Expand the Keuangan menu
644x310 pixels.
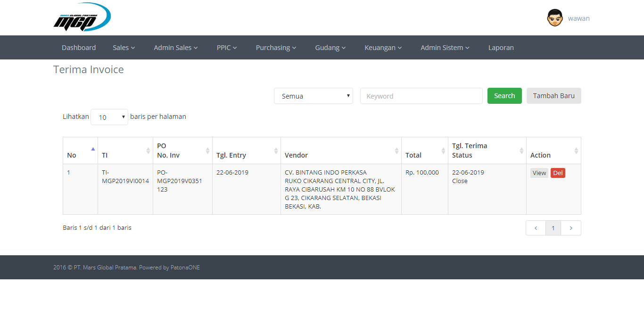(383, 48)
